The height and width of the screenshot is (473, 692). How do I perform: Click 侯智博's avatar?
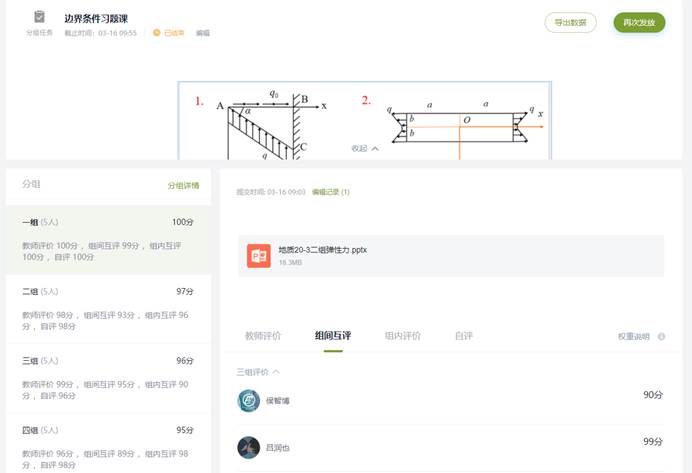point(249,401)
